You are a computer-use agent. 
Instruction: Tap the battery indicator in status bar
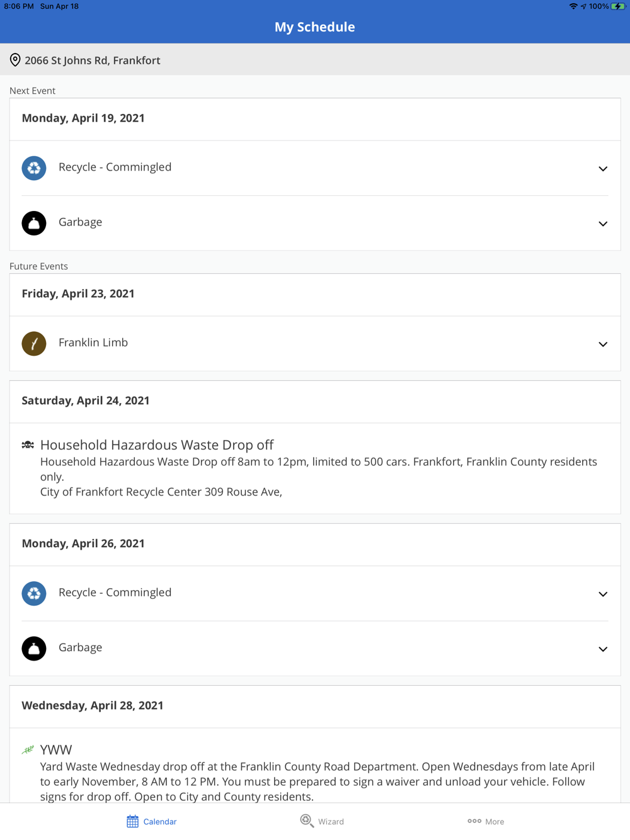[618, 6]
